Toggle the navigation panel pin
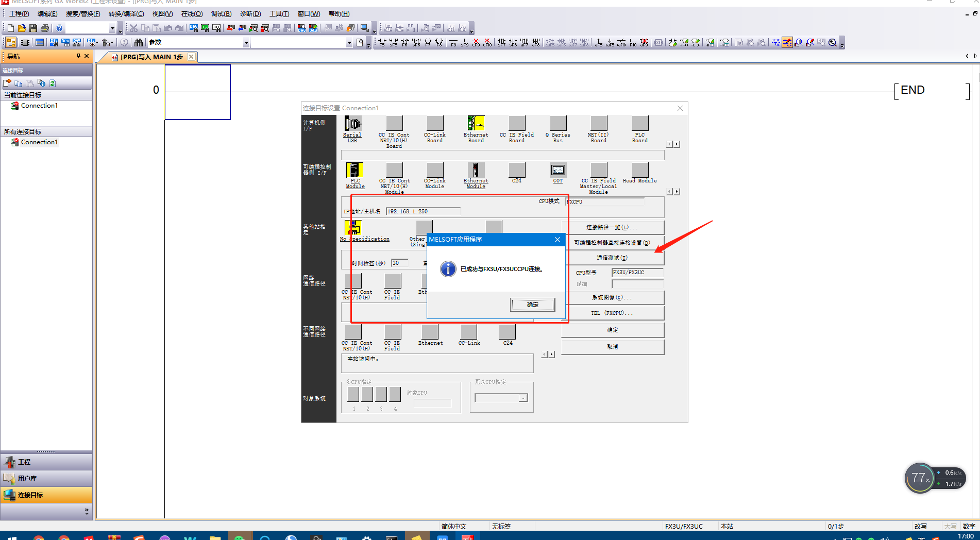 coord(78,56)
